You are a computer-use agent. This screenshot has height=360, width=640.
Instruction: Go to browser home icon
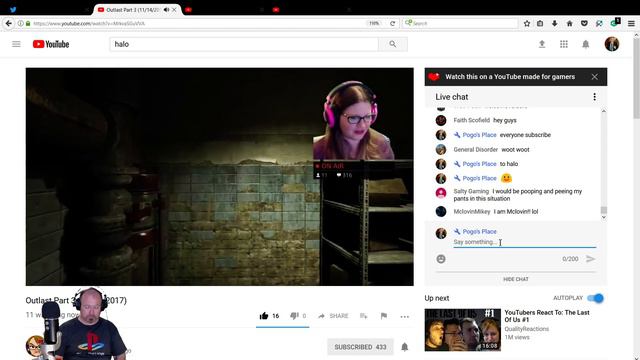pyautogui.click(x=569, y=23)
